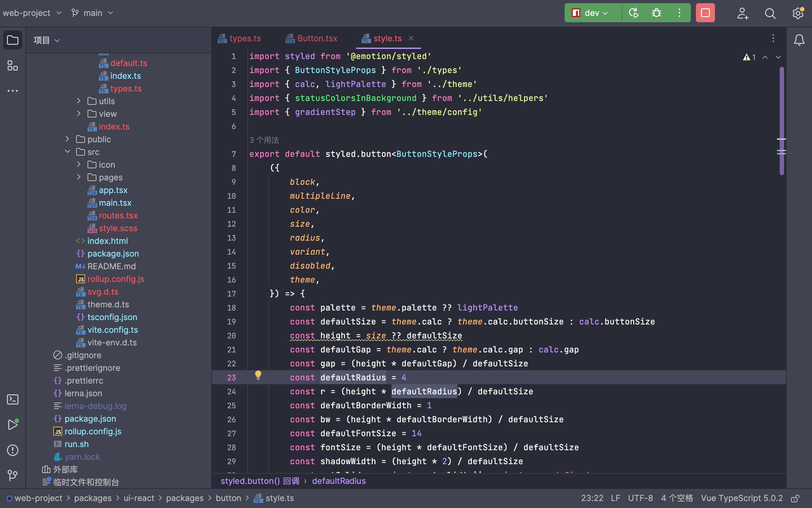This screenshot has height=508, width=812.
Task: Open the main branch dropdown
Action: click(92, 13)
